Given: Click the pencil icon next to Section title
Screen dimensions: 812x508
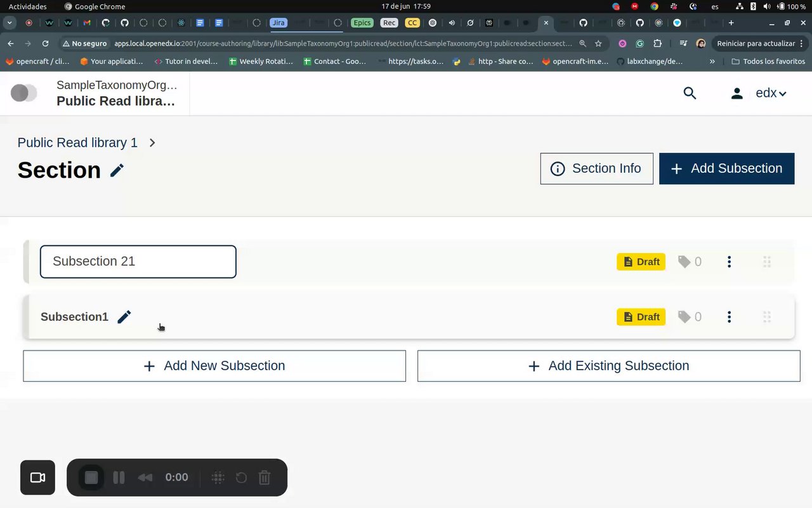Looking at the screenshot, I should (117, 170).
